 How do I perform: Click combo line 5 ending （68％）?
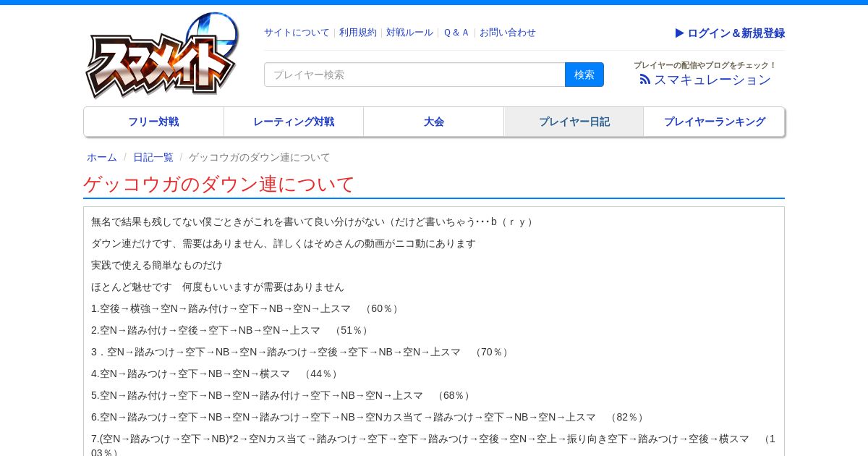coord(283,395)
